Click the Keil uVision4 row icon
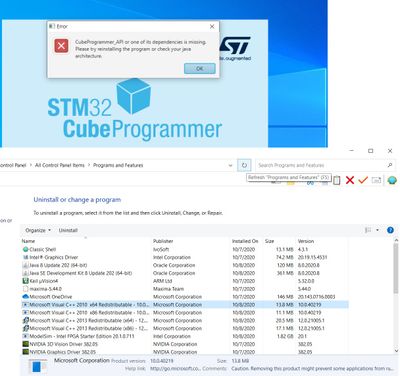This screenshot has height=376, width=400. coord(26,281)
